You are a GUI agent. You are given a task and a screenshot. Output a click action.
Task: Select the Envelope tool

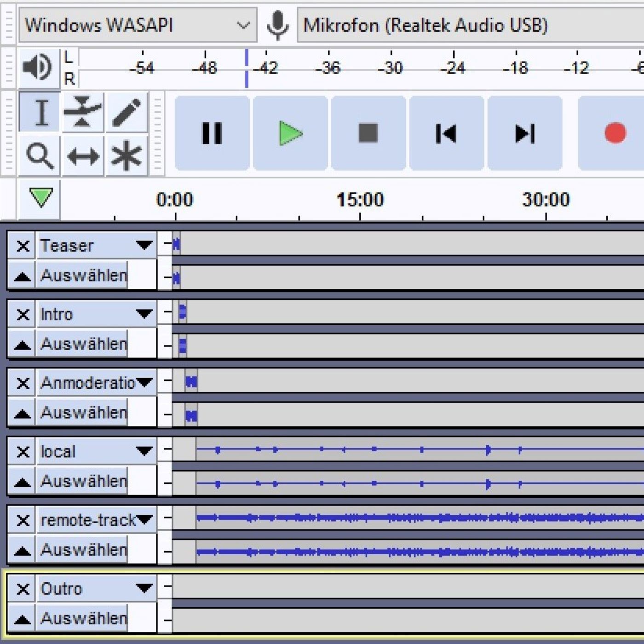(x=82, y=113)
